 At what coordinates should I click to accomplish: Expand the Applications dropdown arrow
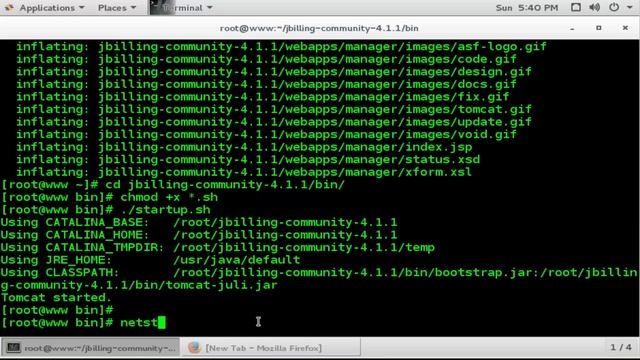click(82, 8)
